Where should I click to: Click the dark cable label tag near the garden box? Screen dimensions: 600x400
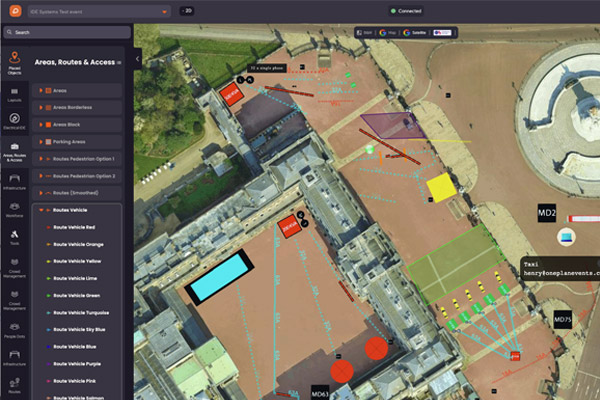click(267, 68)
